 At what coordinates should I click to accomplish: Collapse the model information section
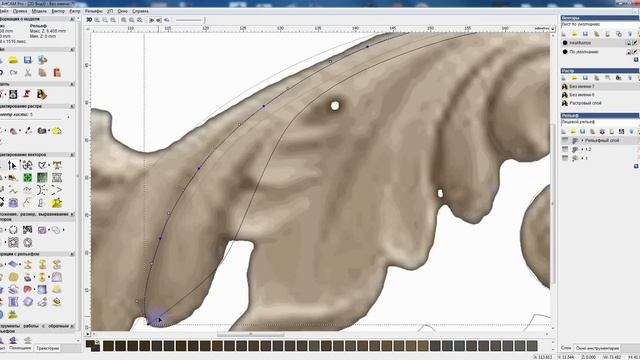(x=72, y=19)
